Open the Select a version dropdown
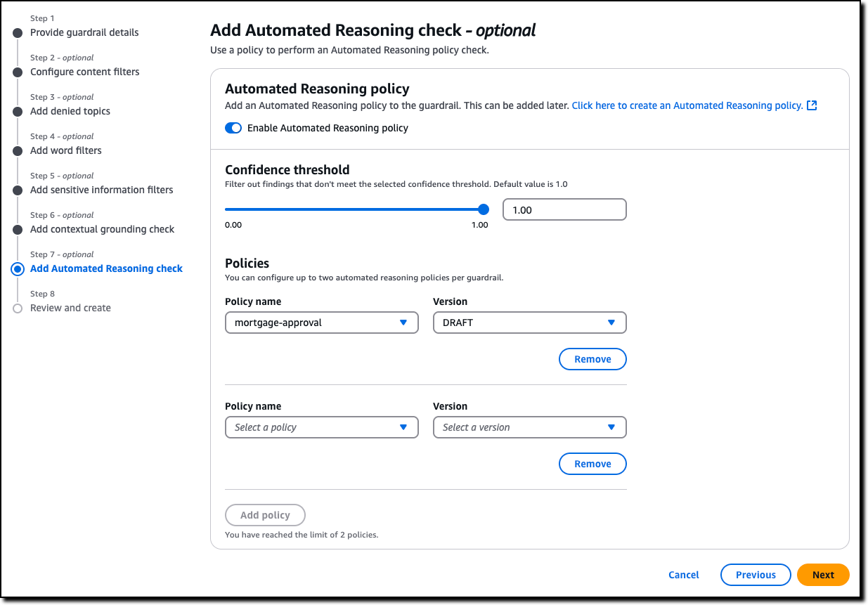This screenshot has height=605, width=868. click(x=530, y=427)
